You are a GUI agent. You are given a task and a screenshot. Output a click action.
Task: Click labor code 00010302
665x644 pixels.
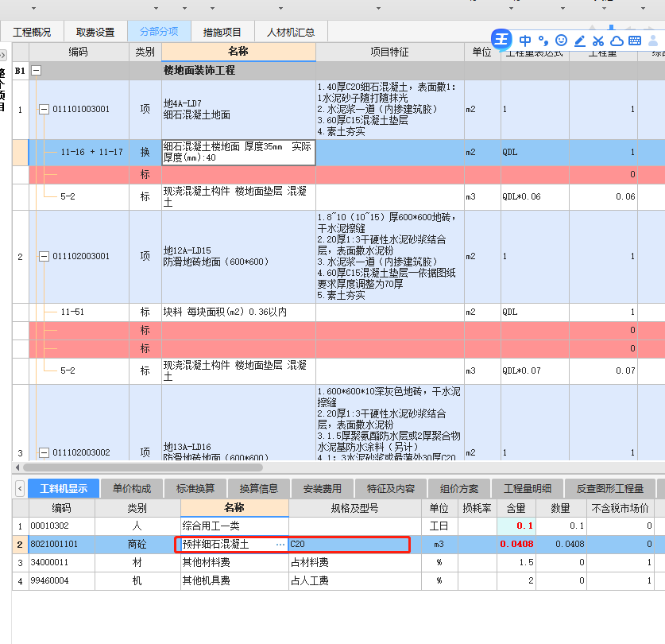click(49, 526)
